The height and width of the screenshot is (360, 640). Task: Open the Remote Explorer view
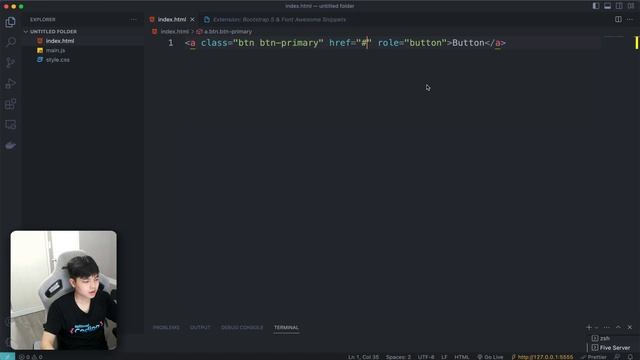click(x=11, y=124)
